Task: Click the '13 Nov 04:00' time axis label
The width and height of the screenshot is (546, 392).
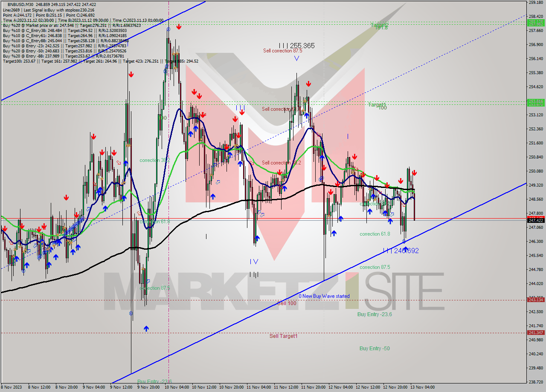Action: [422, 387]
